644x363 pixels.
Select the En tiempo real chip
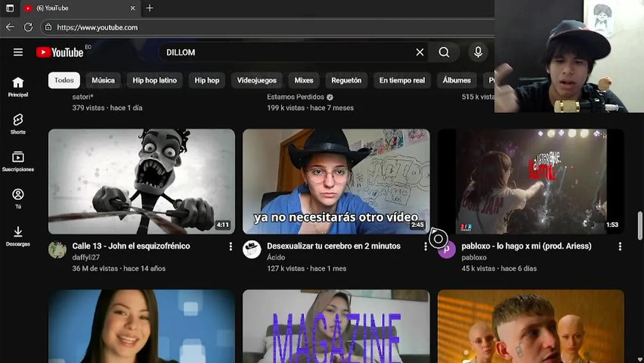402,80
